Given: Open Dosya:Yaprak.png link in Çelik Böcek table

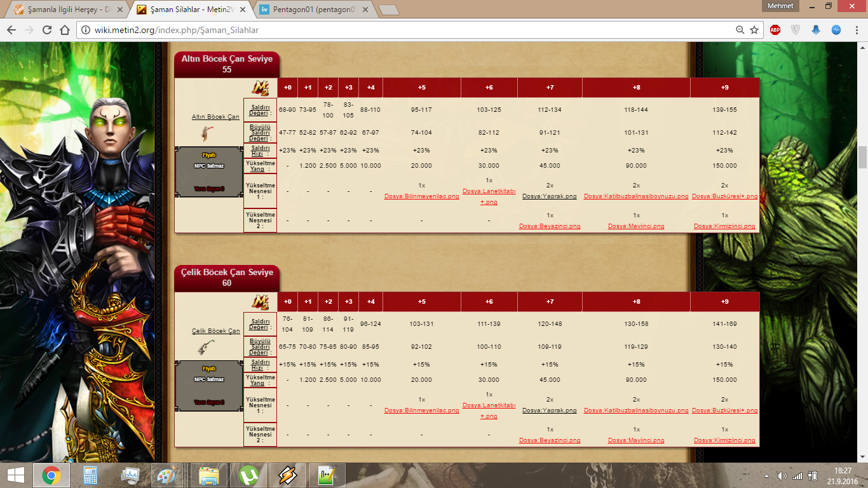Looking at the screenshot, I should (550, 410).
